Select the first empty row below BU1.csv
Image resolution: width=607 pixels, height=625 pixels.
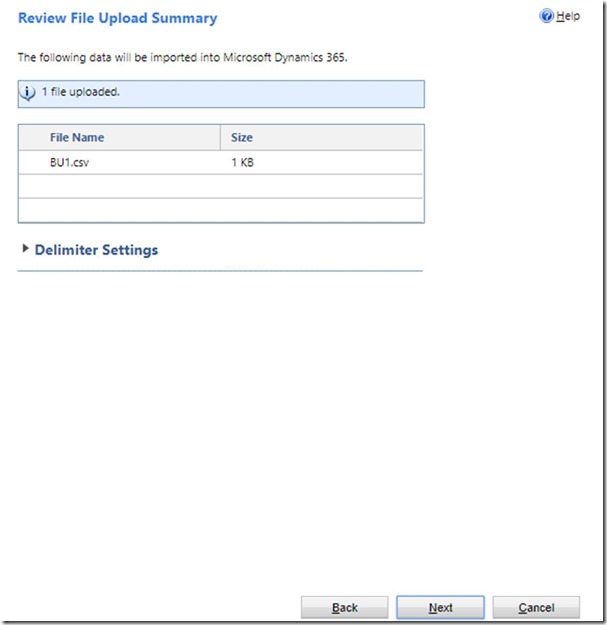click(220, 186)
